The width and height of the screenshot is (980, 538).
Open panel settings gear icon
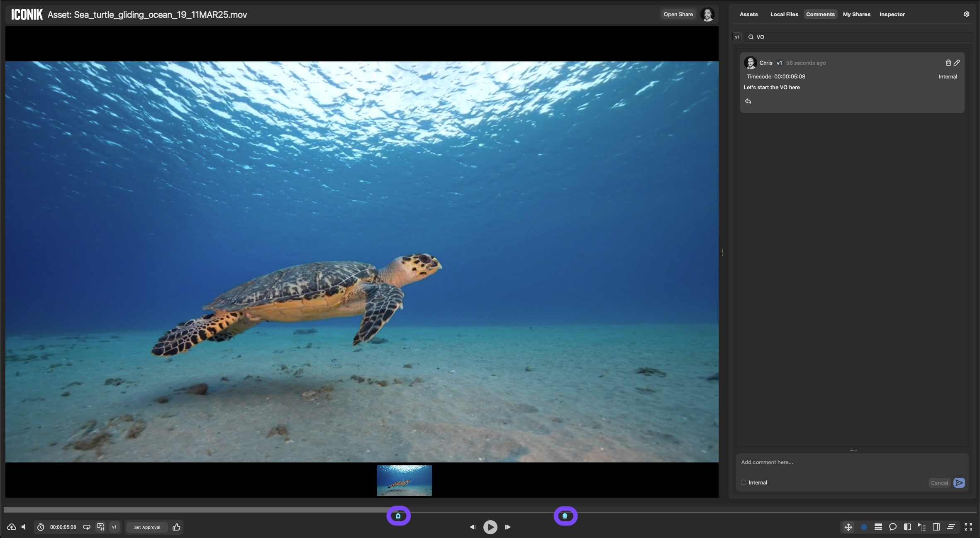tap(967, 14)
